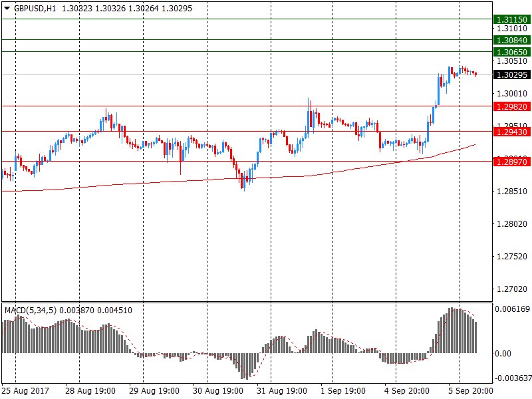Select the current price label 1.30295
This screenshot has width=532, height=399.
(x=512, y=74)
